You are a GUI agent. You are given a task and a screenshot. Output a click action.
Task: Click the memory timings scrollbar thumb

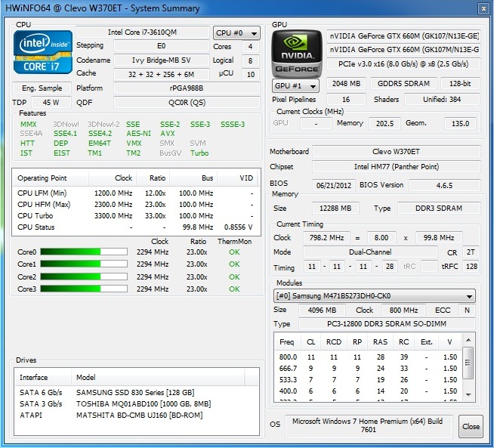[x=468, y=363]
